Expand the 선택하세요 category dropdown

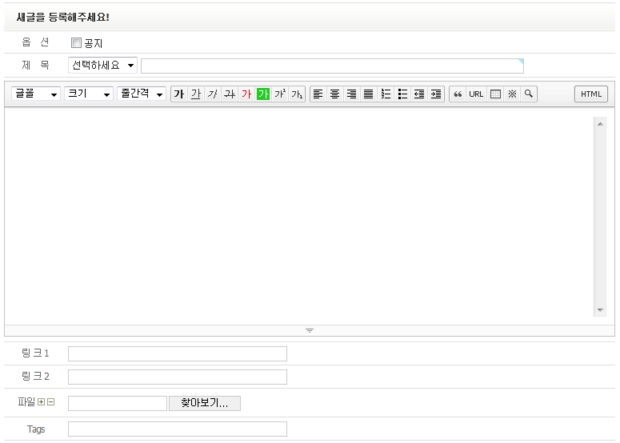click(103, 65)
